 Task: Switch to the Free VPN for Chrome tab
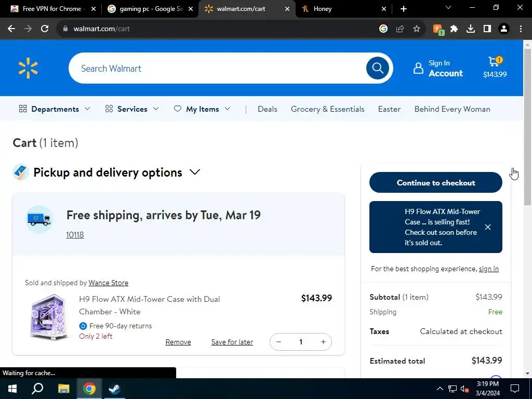52,9
